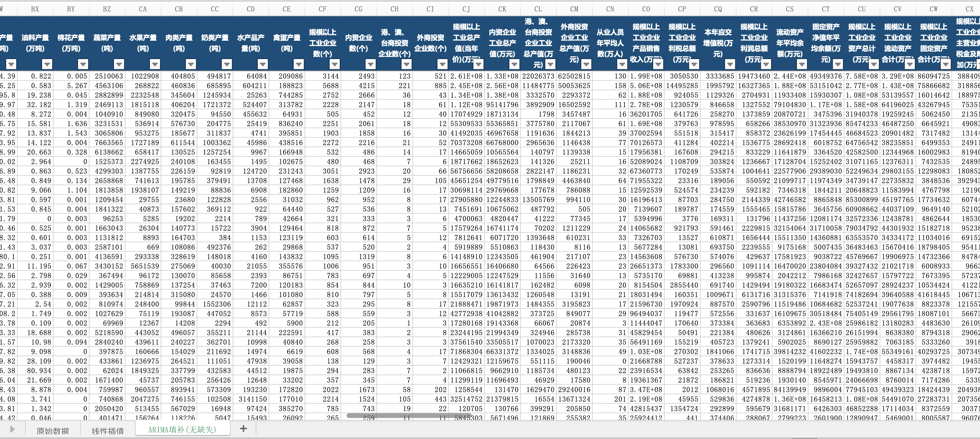Screen dimensions: 980x439
Task: Select the ARIMA填补(无缺失) sheet tab
Action: point(182,430)
